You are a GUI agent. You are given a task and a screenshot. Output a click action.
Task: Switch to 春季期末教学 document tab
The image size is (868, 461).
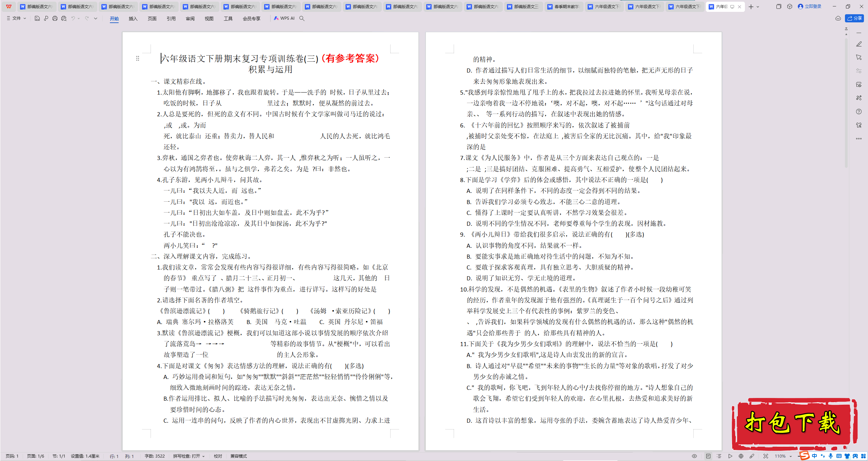pyautogui.click(x=564, y=6)
